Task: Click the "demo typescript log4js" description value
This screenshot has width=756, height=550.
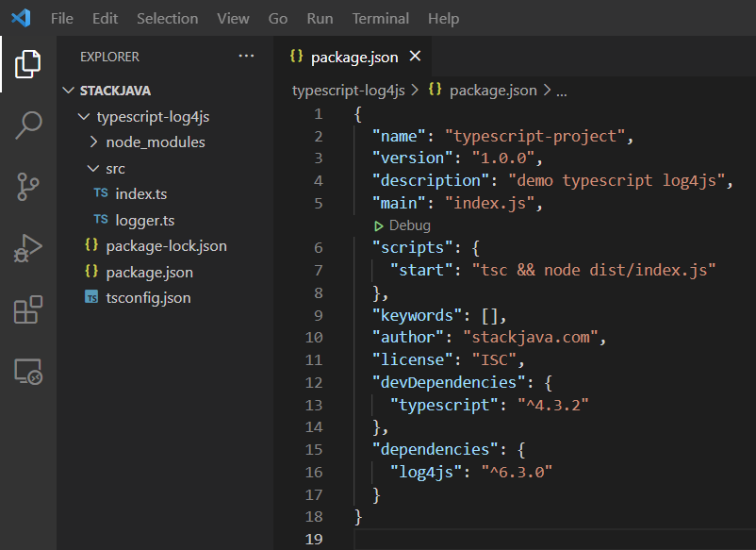Action: tap(616, 181)
